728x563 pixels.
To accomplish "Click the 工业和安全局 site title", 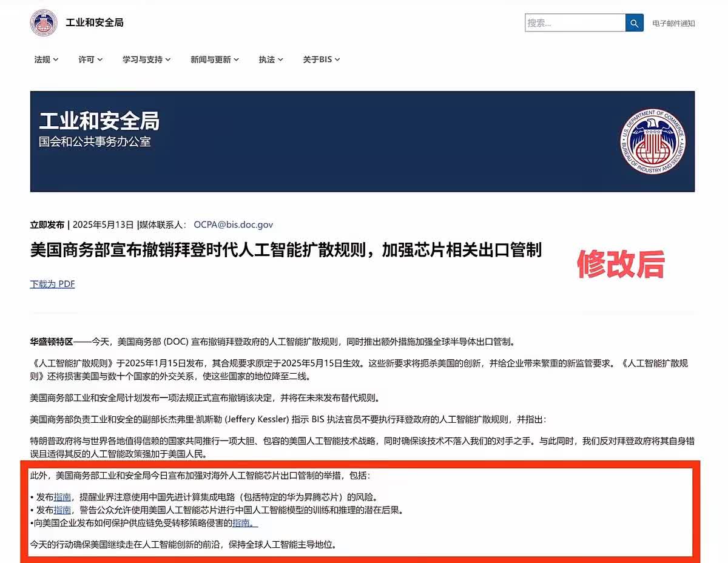I will (95, 22).
